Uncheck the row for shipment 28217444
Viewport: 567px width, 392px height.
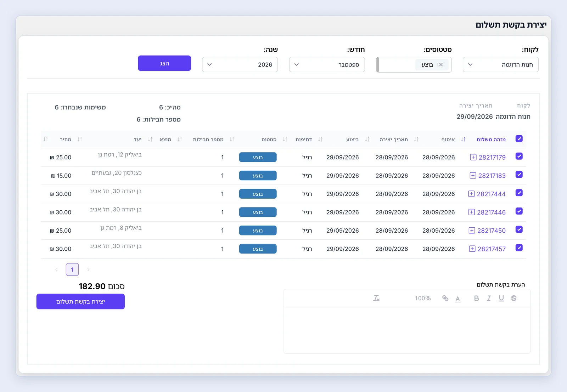[519, 193]
